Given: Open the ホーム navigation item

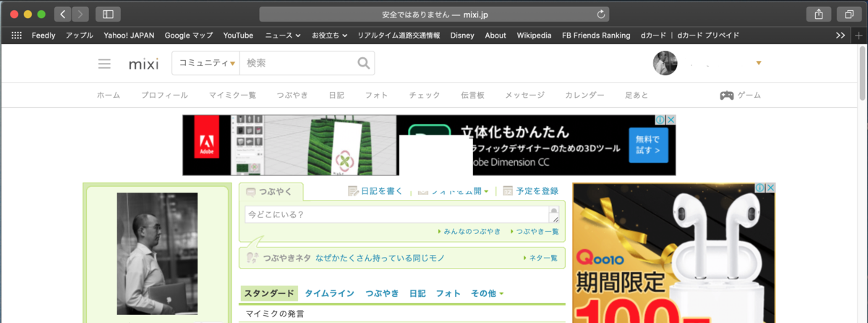Looking at the screenshot, I should [x=109, y=95].
